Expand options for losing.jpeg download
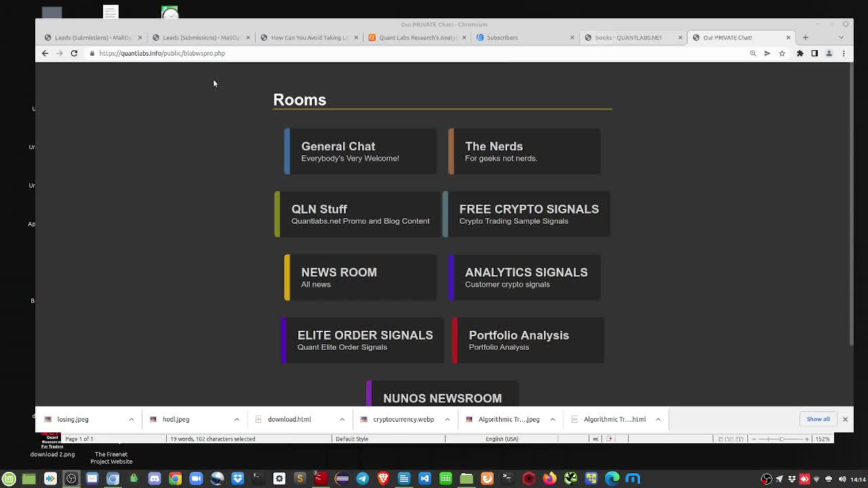Viewport: 868px width, 488px height. [x=132, y=419]
